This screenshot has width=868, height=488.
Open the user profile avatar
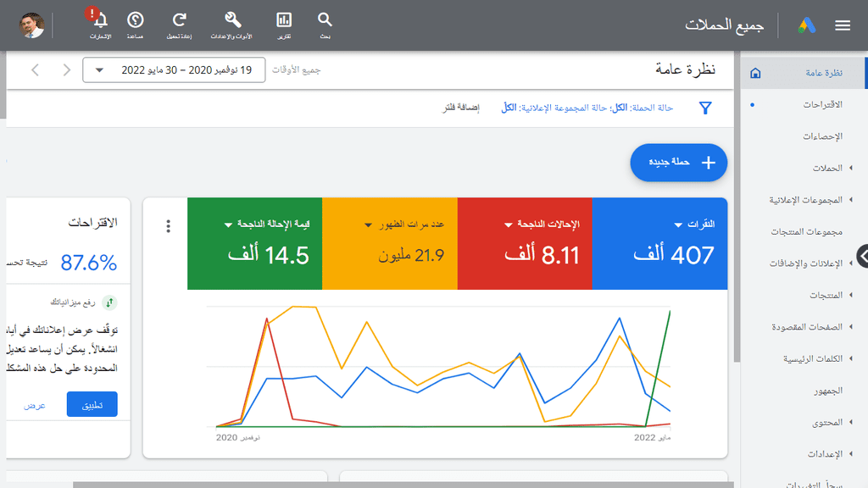point(31,25)
